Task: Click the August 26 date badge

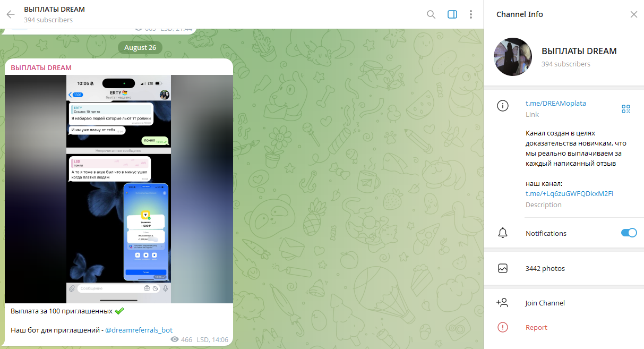Action: pos(140,47)
